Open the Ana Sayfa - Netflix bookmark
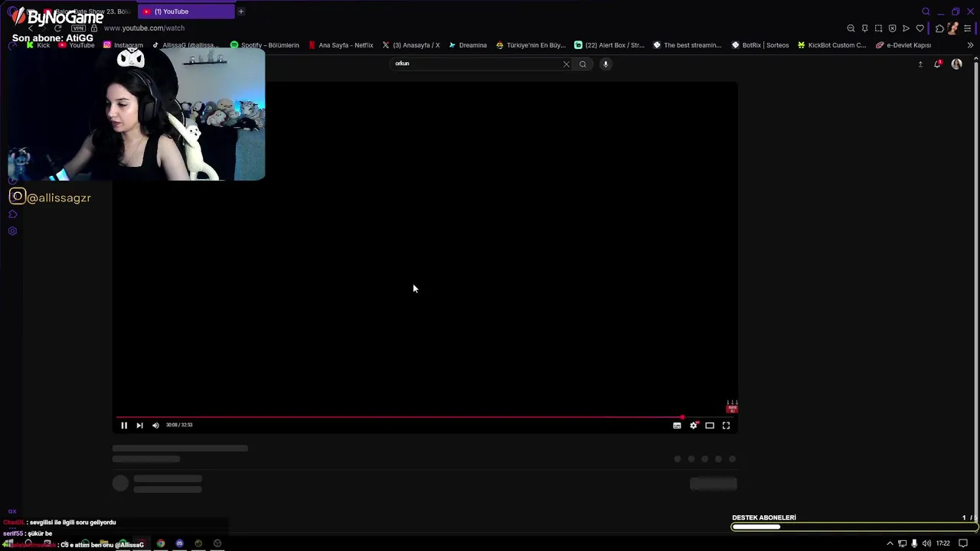The height and width of the screenshot is (551, 980). [x=341, y=45]
